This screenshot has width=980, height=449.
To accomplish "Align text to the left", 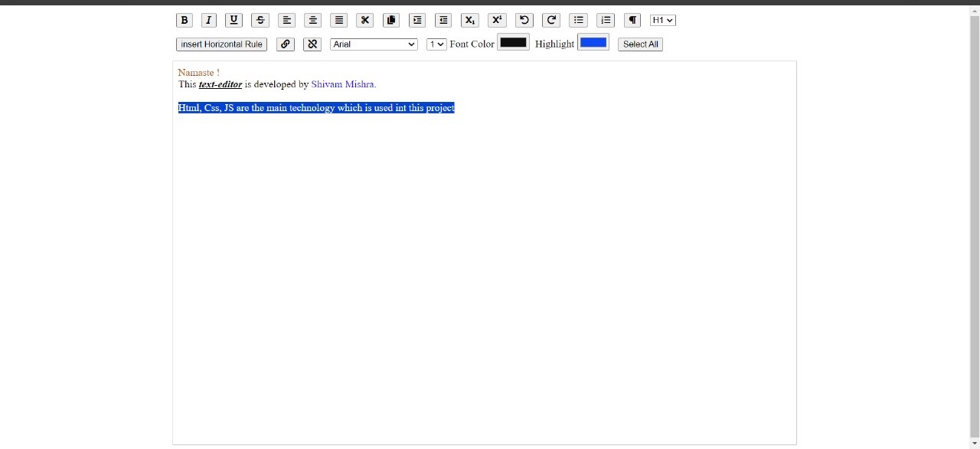I will click(x=286, y=20).
